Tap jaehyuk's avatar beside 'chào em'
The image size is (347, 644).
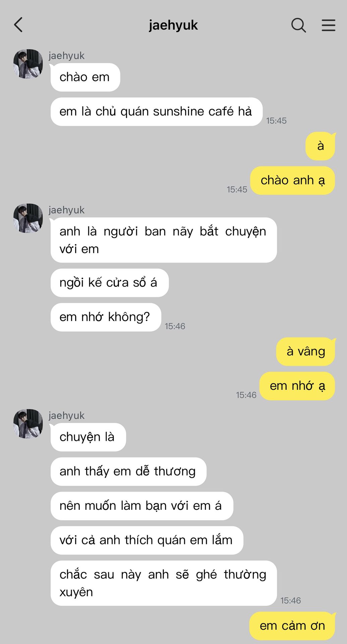coord(28,64)
